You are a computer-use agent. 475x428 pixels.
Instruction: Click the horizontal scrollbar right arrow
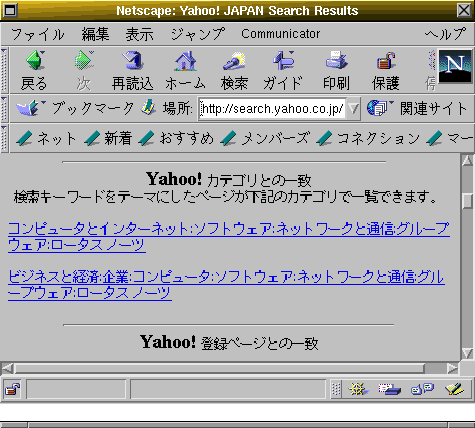click(x=453, y=368)
